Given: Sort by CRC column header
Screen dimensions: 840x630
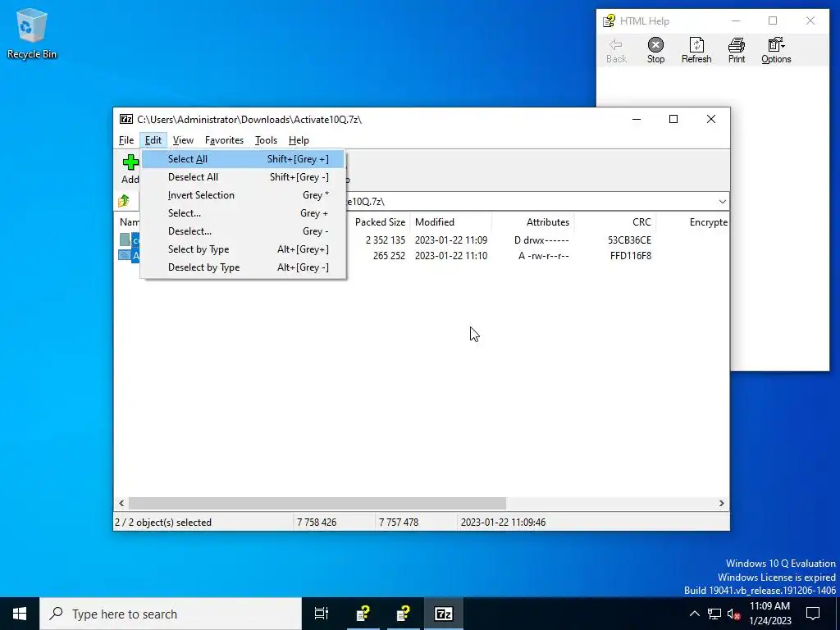Looking at the screenshot, I should pyautogui.click(x=615, y=222).
